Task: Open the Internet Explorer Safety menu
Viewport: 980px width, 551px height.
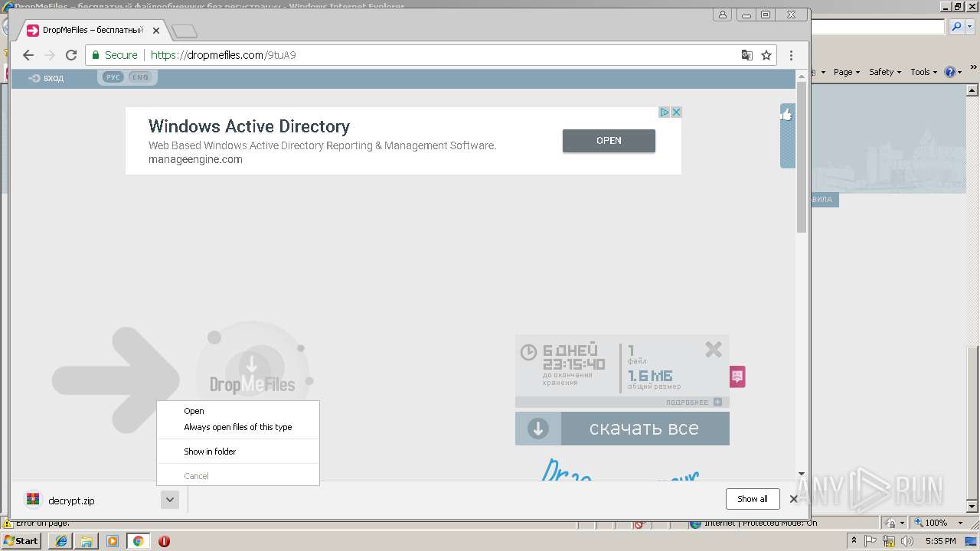Action: pos(884,72)
